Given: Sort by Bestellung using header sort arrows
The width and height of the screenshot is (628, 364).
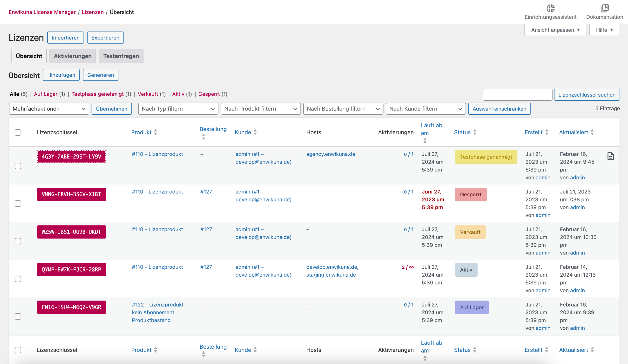Looking at the screenshot, I should point(203,137).
